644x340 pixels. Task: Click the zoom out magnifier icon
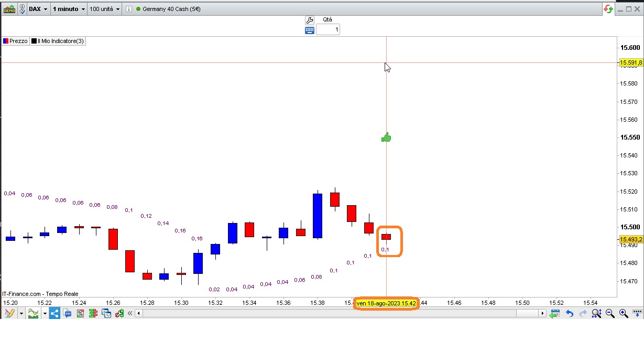click(610, 313)
